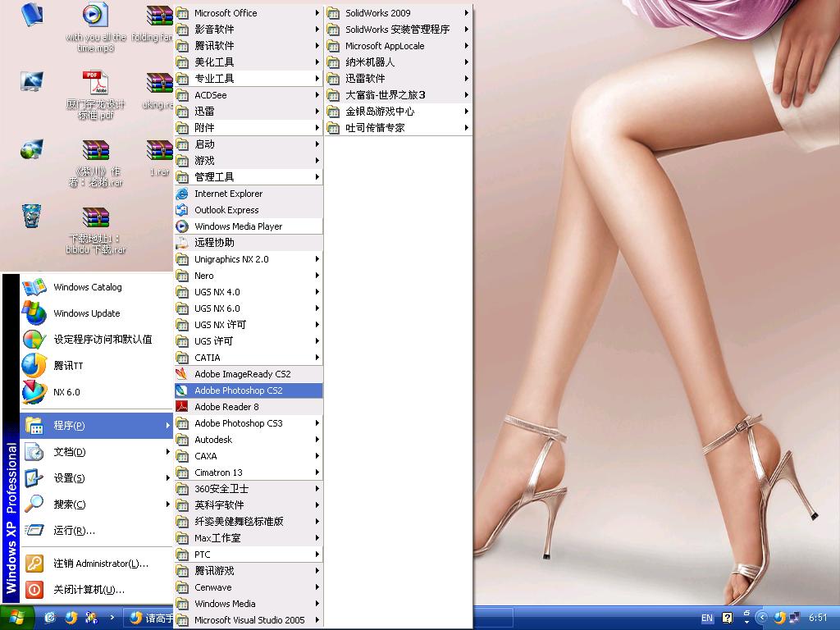This screenshot has width=840, height=630.
Task: Open the 吐司传情专家 entry
Action: pos(399,128)
